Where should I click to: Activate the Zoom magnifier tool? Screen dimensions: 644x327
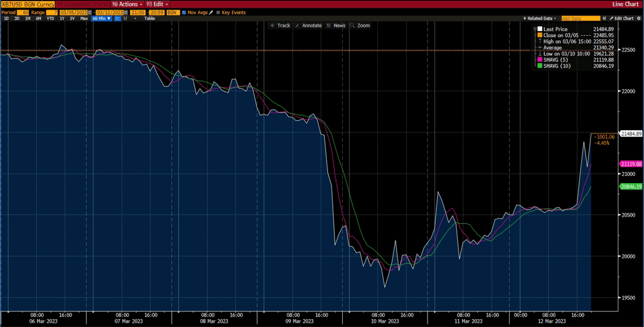[360, 26]
